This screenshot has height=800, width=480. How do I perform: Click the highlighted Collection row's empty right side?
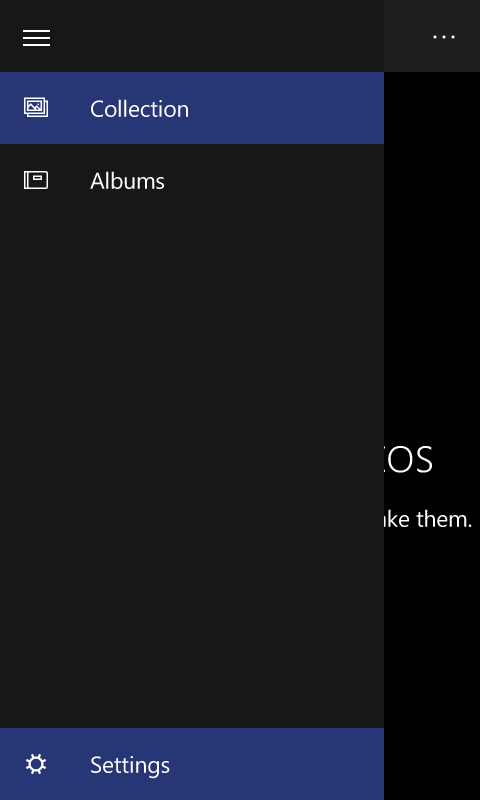tap(286, 108)
